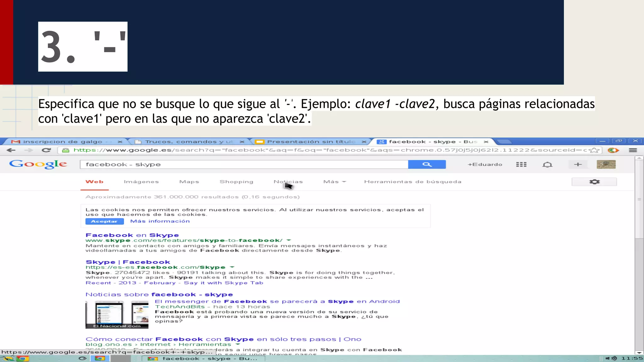This screenshot has width=644, height=362.
Task: Switch to 'Trucos, comandos y ut' tab
Action: [189, 142]
